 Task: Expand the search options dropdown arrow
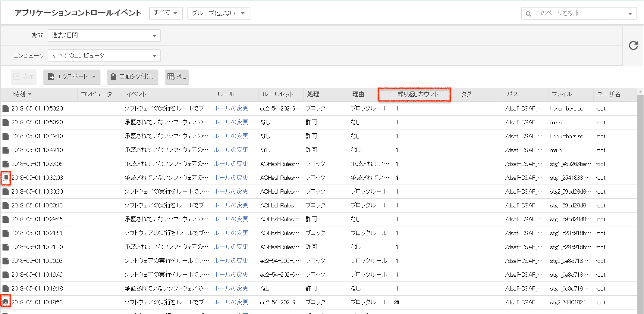click(x=630, y=14)
